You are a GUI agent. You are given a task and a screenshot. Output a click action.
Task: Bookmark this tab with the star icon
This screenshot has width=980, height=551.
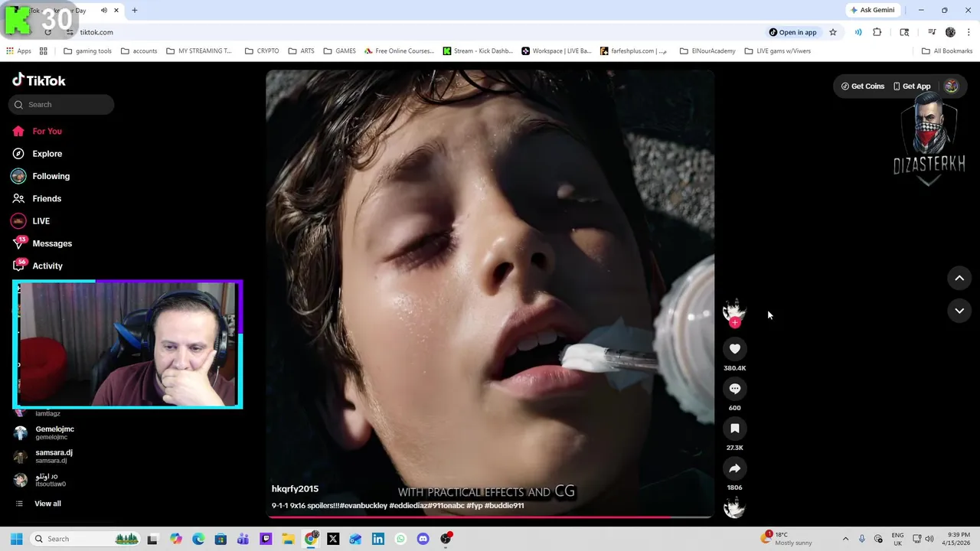[833, 32]
